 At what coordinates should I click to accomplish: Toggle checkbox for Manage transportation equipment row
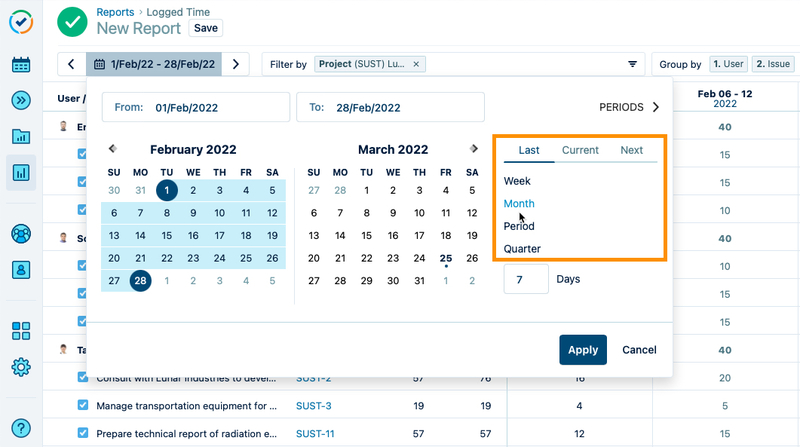(84, 406)
